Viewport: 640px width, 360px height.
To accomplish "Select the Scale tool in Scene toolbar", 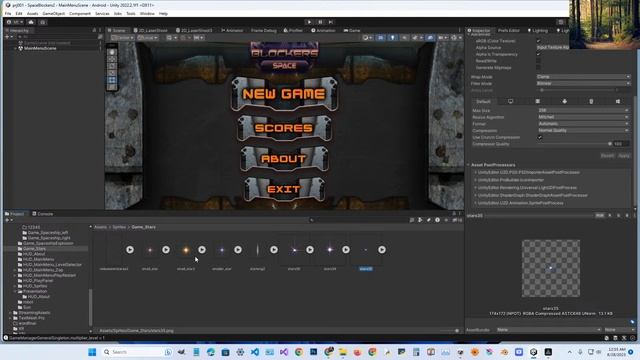I will pyautogui.click(x=112, y=73).
